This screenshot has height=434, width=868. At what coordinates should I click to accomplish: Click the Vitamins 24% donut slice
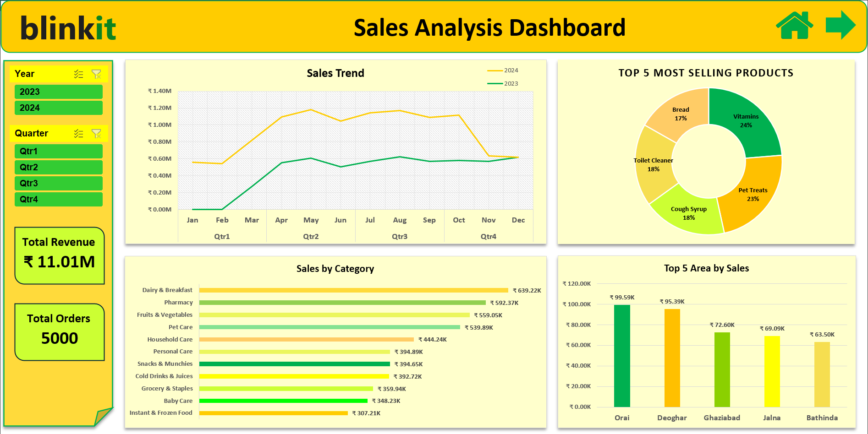pos(746,121)
